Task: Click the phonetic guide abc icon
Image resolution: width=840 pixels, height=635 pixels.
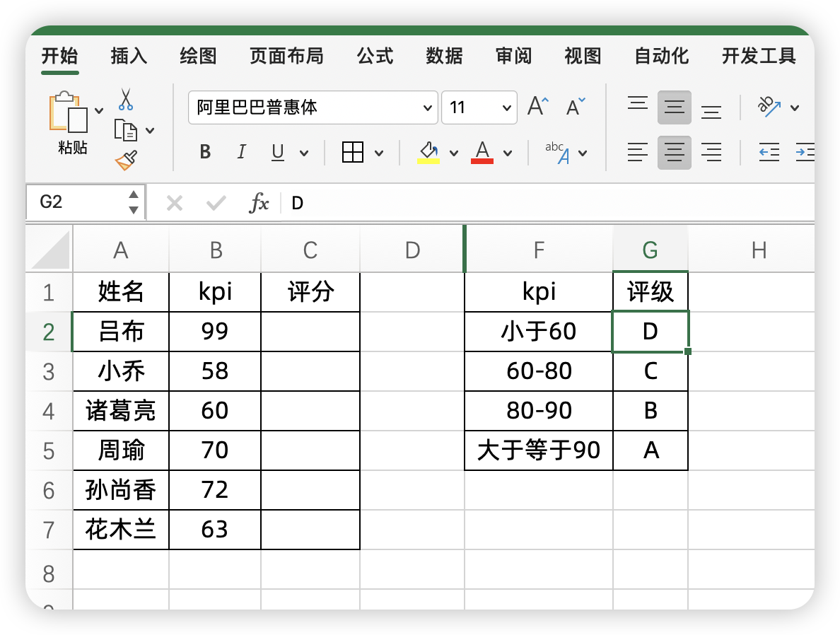Action: [x=557, y=153]
